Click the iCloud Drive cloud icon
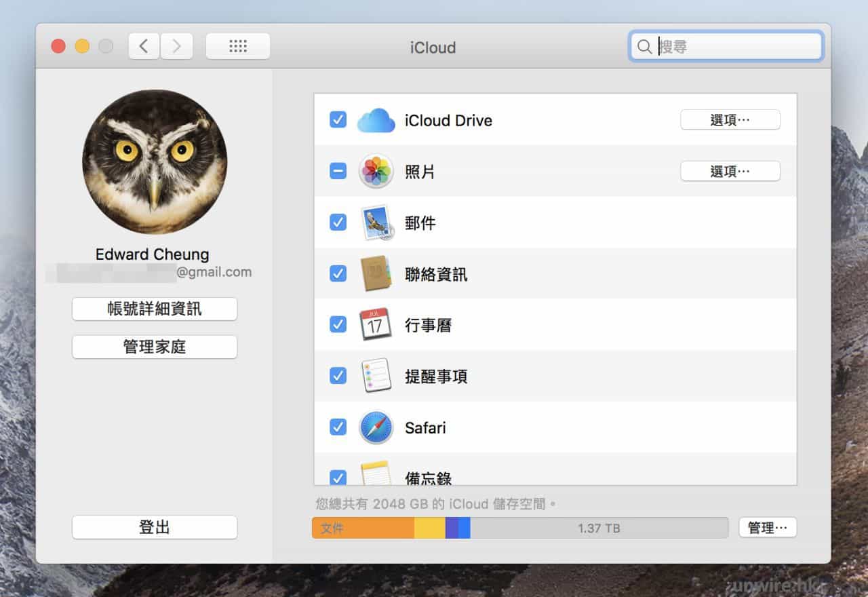Screen dimensions: 868x597 (x=376, y=121)
